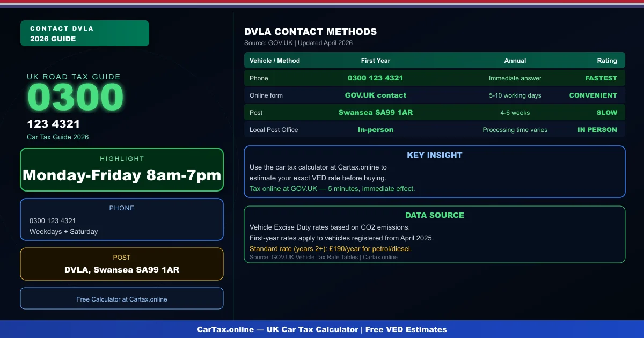Click the IN PERSON rating label
Image resolution: width=644 pixels, height=338 pixels.
597,129
